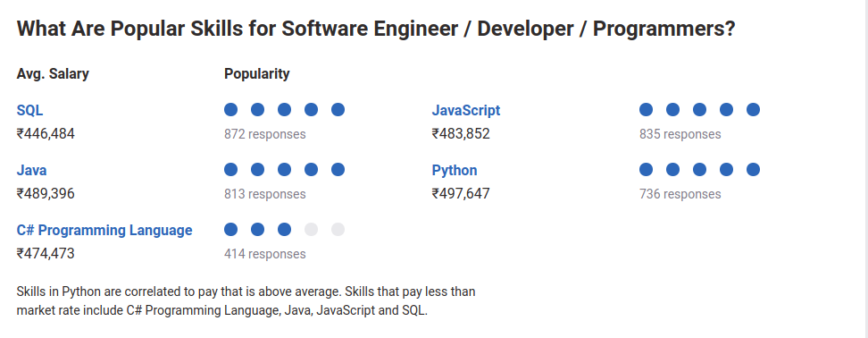Image resolution: width=868 pixels, height=338 pixels.
Task: Click third popularity dot for Java
Action: pos(284,170)
